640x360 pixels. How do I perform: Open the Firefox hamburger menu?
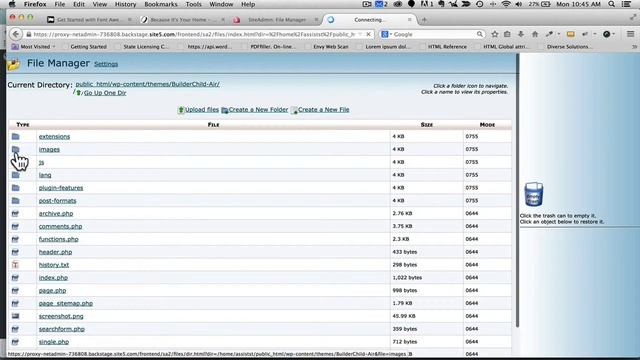631,34
